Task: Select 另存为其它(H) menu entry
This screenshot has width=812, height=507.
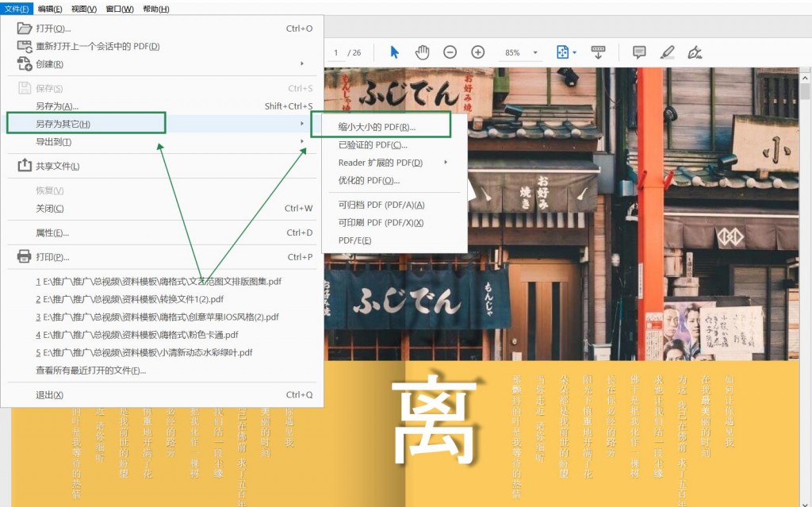Action: 162,124
